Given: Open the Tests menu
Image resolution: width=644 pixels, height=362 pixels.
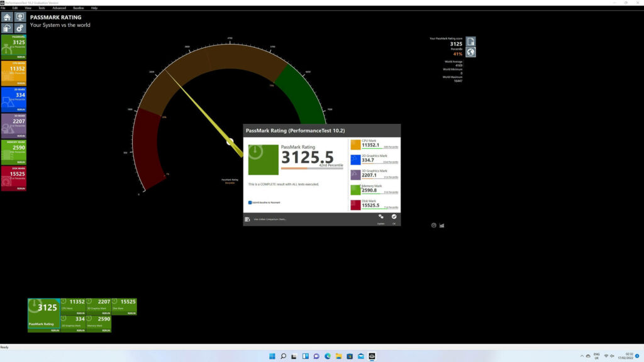Looking at the screenshot, I should [42, 8].
